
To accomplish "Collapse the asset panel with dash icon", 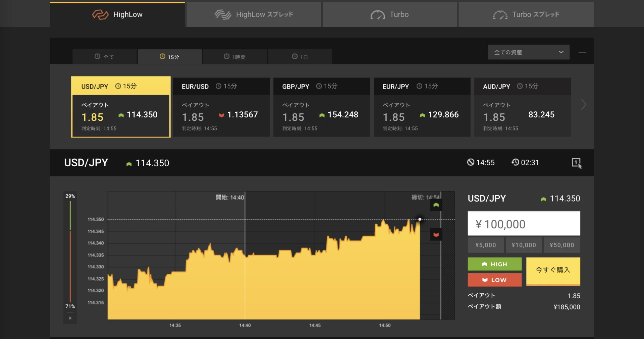I will tap(582, 53).
